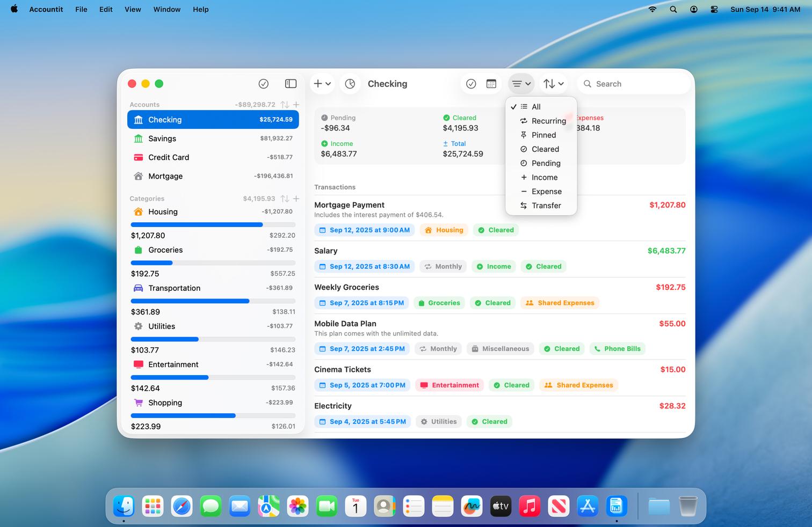Viewport: 812px width, 527px height.
Task: Click the calendar view icon in toolbar
Action: 491,84
